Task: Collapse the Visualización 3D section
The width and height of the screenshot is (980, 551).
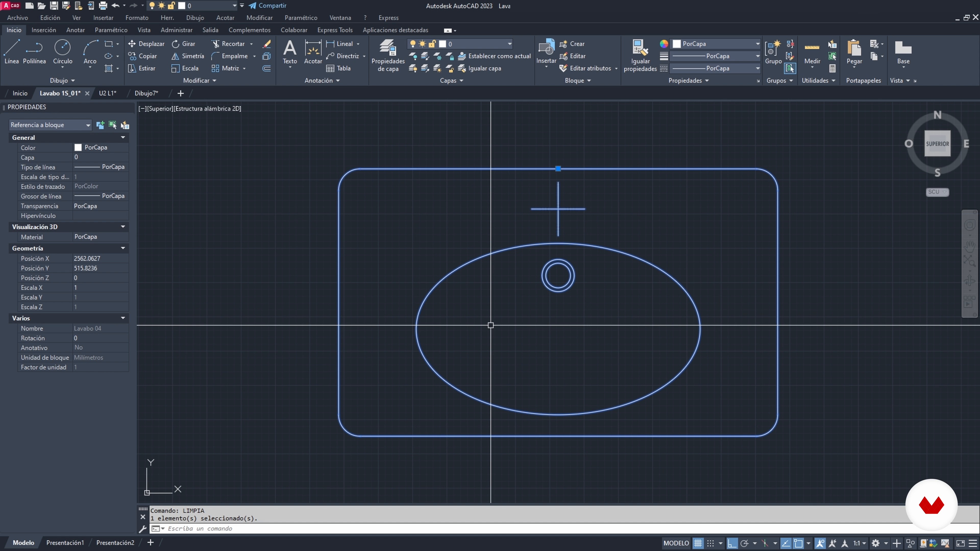Action: click(123, 227)
